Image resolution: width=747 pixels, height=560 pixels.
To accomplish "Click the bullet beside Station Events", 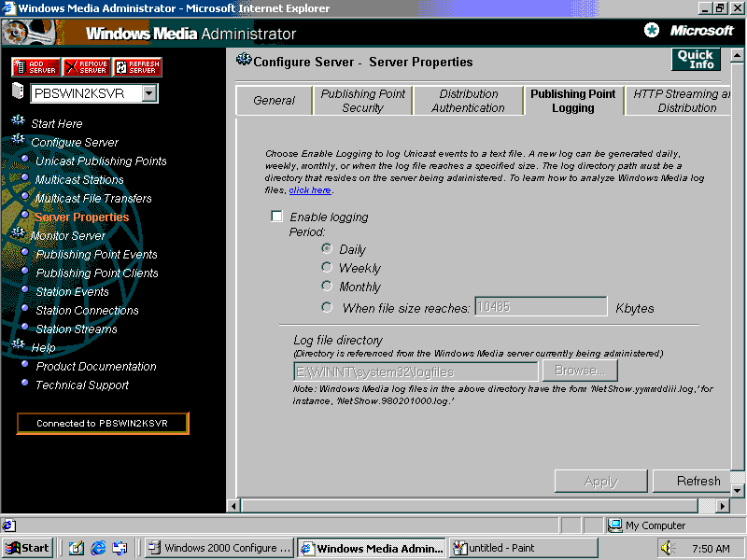I will click(25, 289).
